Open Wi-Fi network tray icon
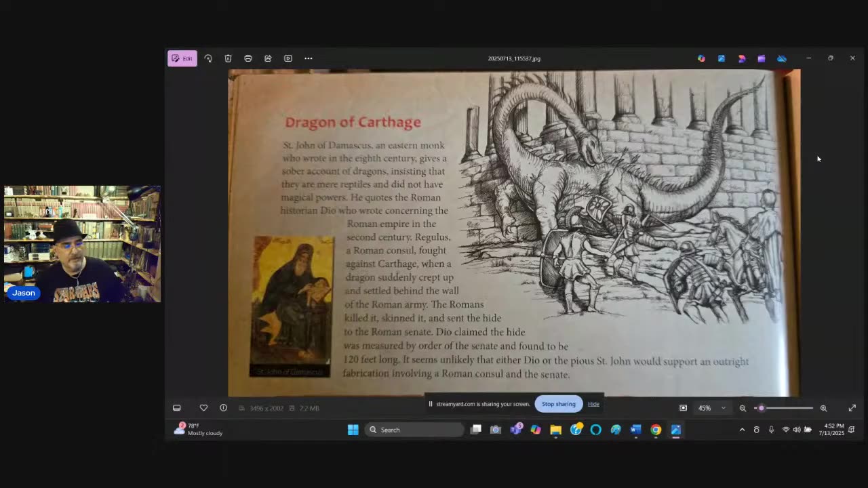 786,430
